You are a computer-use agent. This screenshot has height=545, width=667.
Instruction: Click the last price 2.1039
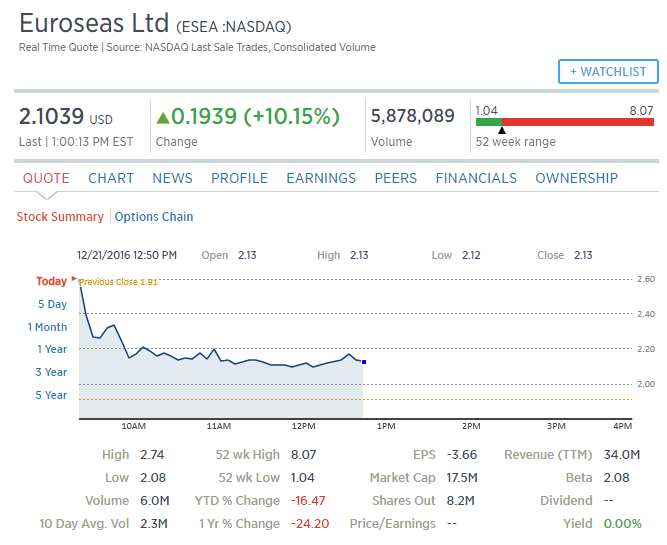[x=51, y=116]
